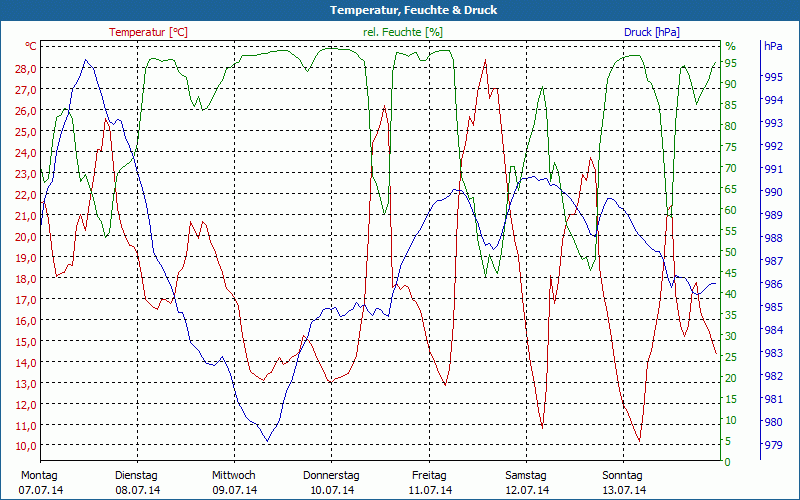Click the 'Mittwoch' day label
Image resolution: width=800 pixels, height=500 pixels.
coord(234,475)
